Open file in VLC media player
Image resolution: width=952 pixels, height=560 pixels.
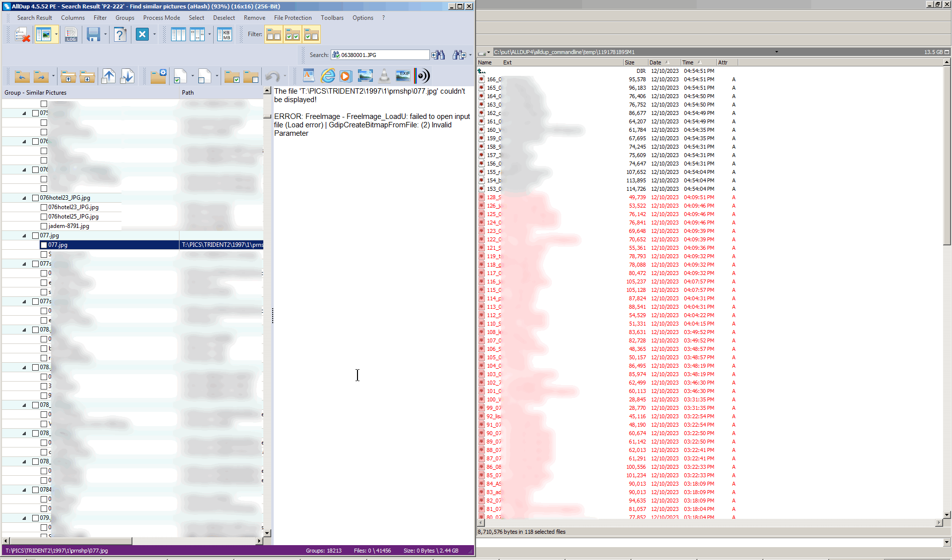[x=384, y=76]
